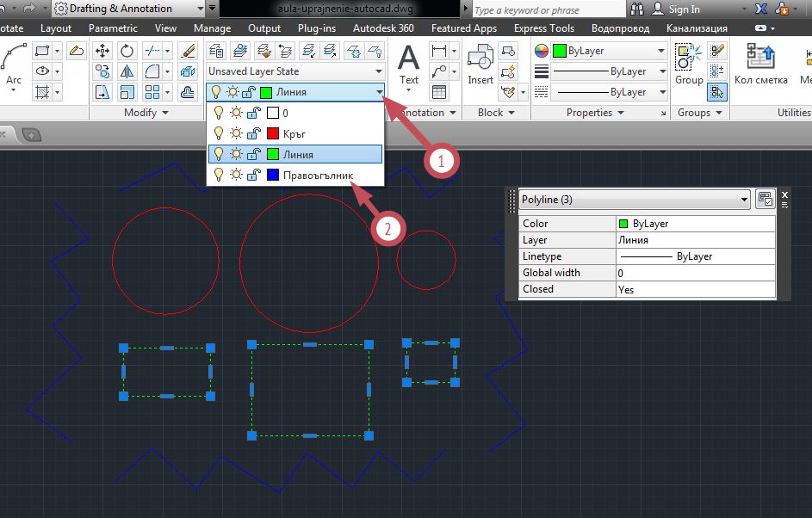Select the Fillet tool
Screen dimensions: 812x518
[152, 71]
